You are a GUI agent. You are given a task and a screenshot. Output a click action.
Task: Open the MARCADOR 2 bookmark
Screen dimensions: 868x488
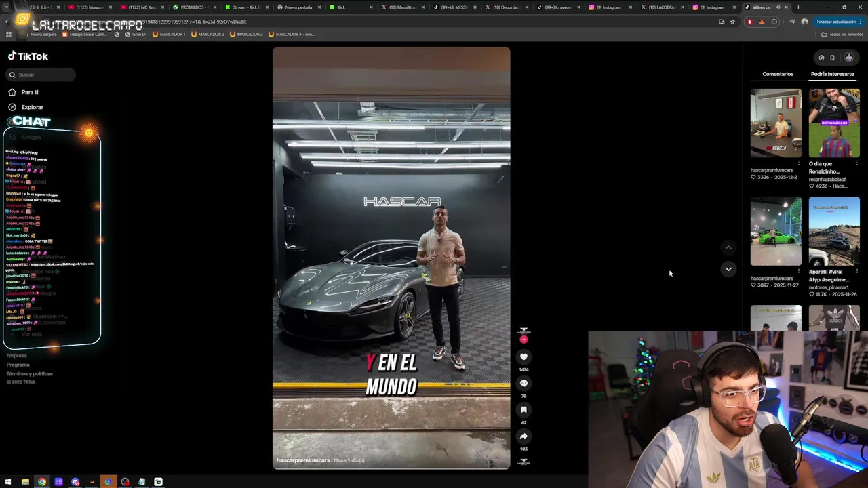point(208,34)
